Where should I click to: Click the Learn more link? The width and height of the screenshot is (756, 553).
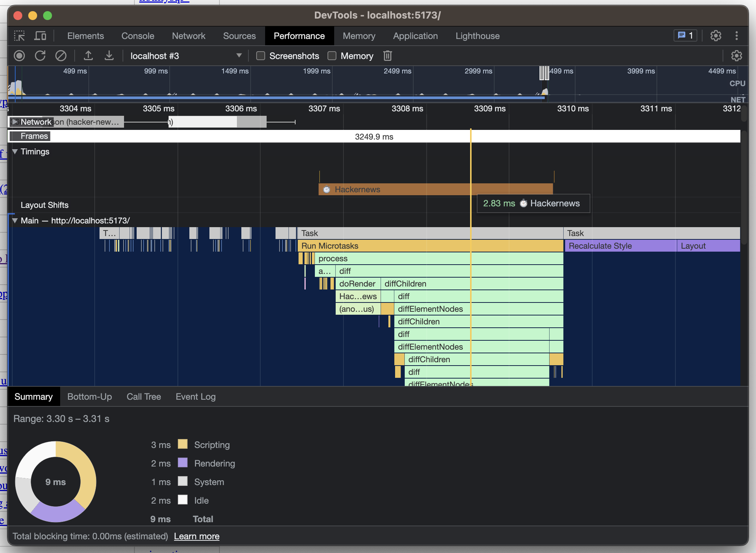[196, 536]
